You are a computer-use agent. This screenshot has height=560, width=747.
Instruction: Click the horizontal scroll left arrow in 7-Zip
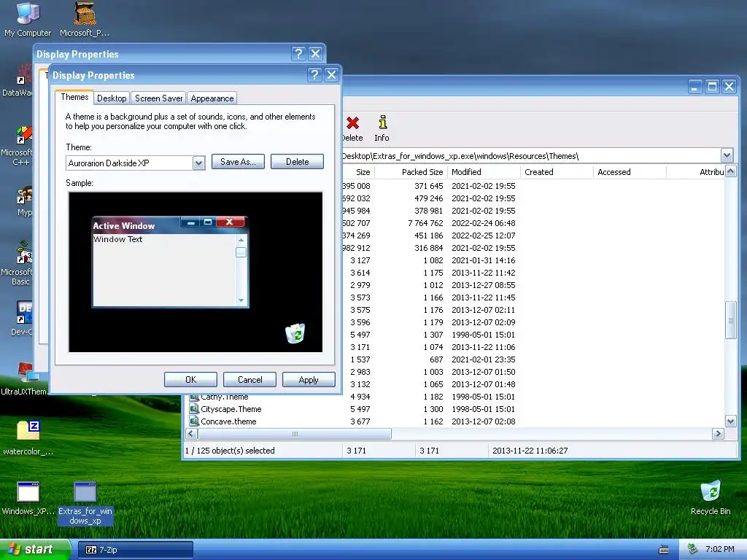pos(191,433)
